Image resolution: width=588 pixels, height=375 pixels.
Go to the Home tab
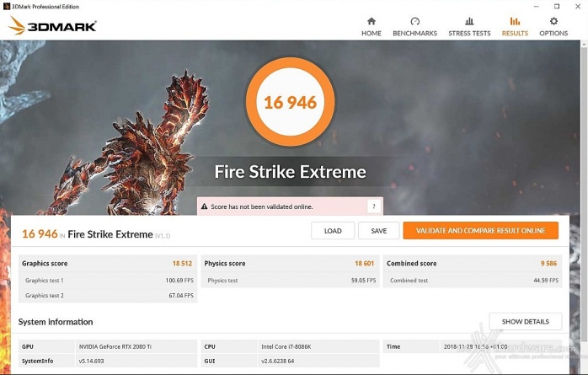[372, 27]
